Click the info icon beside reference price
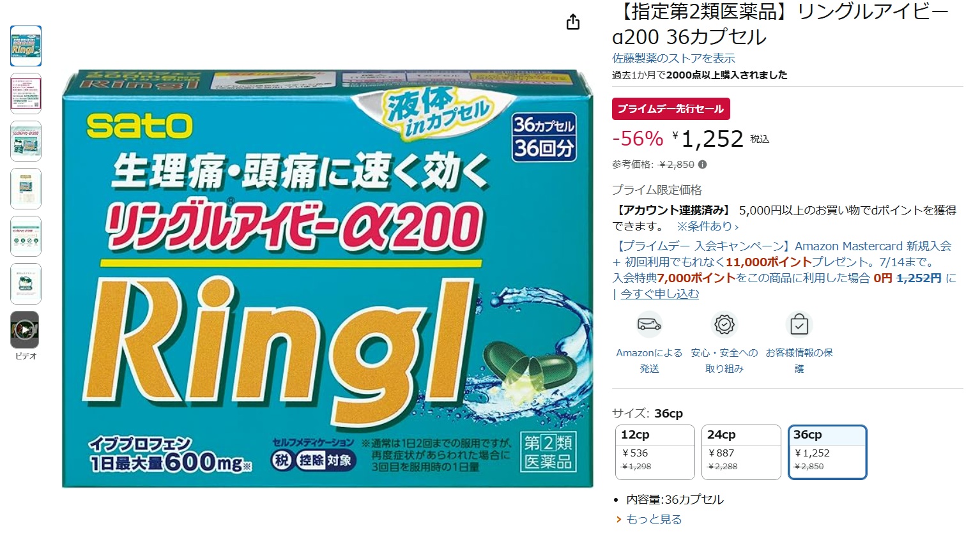The height and width of the screenshot is (535, 980). pos(703,165)
